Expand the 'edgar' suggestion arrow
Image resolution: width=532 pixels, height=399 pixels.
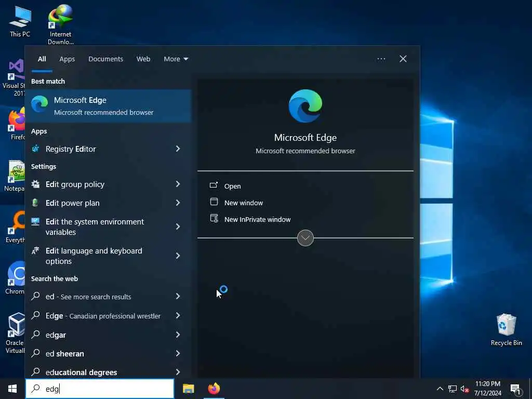pos(178,335)
